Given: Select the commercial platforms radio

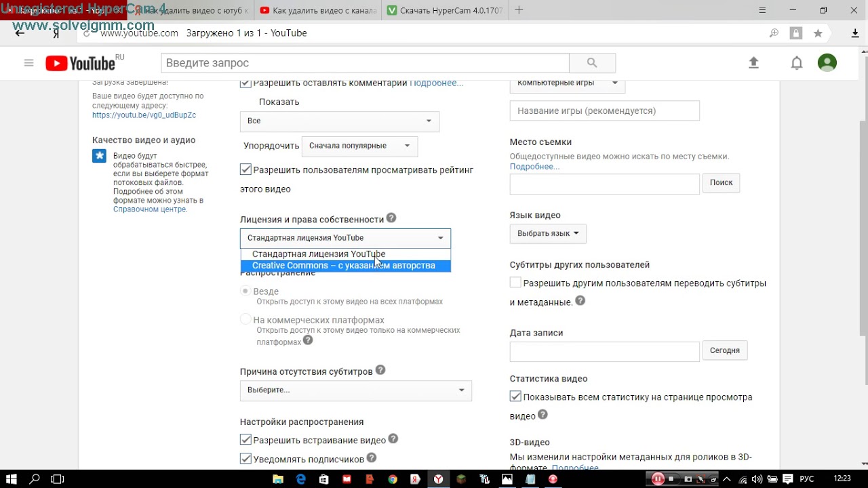Looking at the screenshot, I should tap(245, 319).
